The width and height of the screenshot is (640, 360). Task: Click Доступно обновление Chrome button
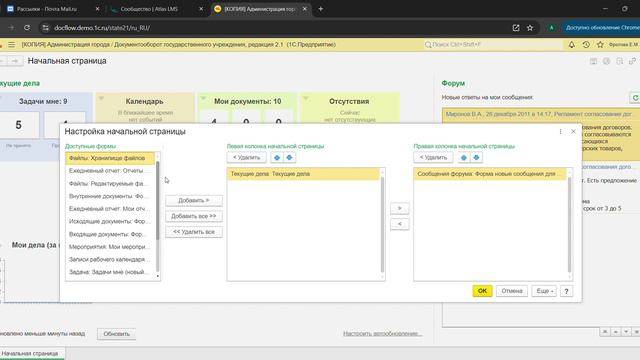[x=601, y=28]
